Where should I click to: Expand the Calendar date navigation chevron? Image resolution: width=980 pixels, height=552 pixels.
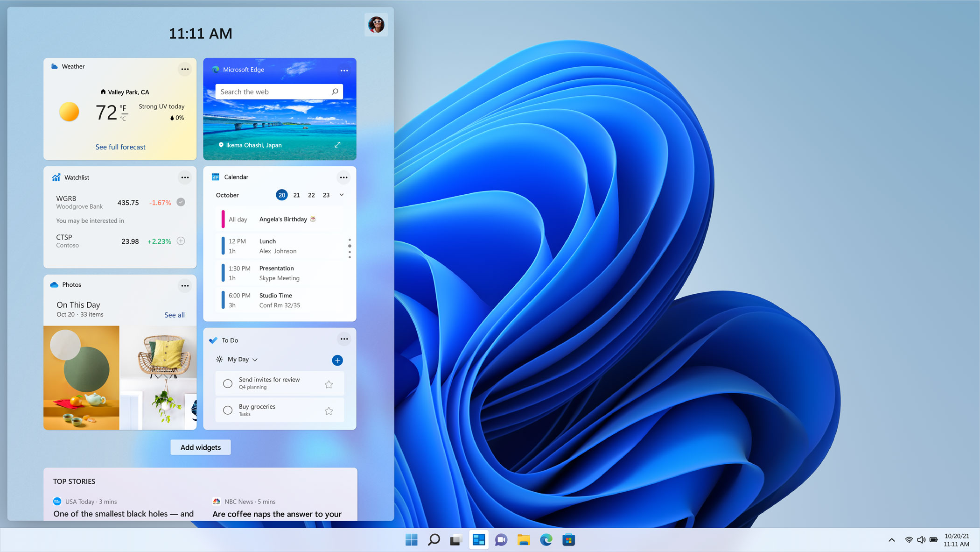coord(342,195)
